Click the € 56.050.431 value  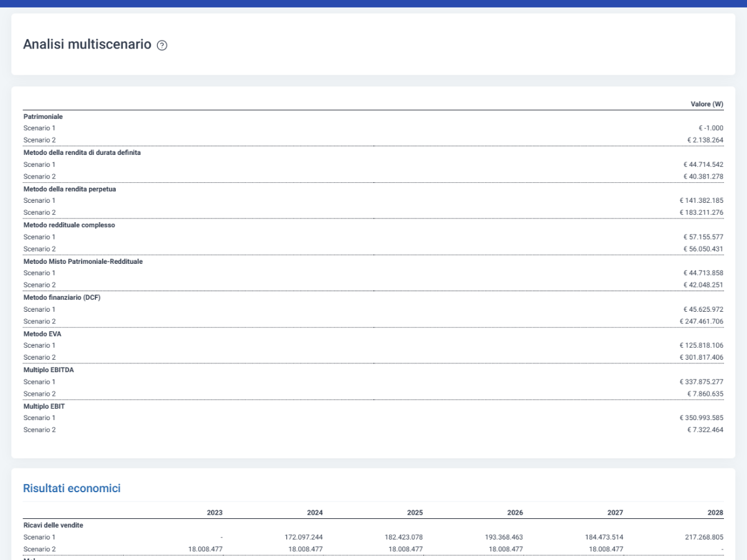pyautogui.click(x=703, y=249)
